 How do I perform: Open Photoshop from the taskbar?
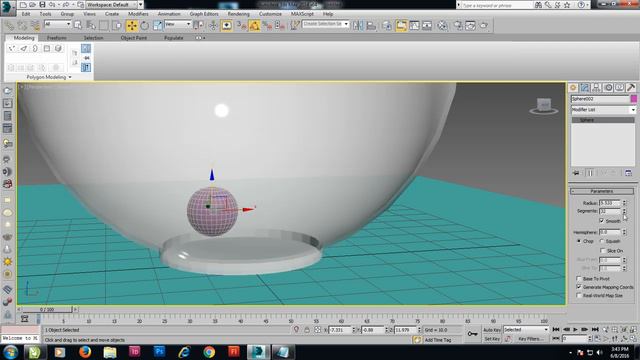[159, 352]
